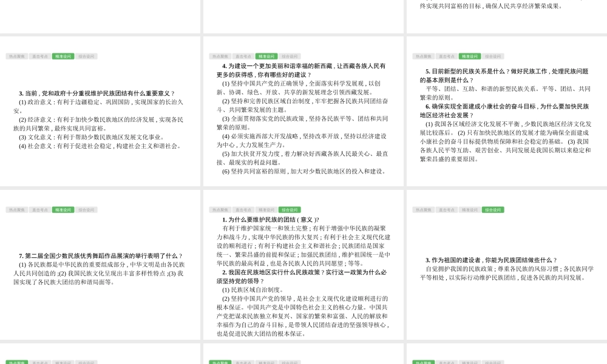Viewport: 607px width, 364px height.
Task: Click line (4) 必须实施西部大开发战略
Action: pos(302,140)
